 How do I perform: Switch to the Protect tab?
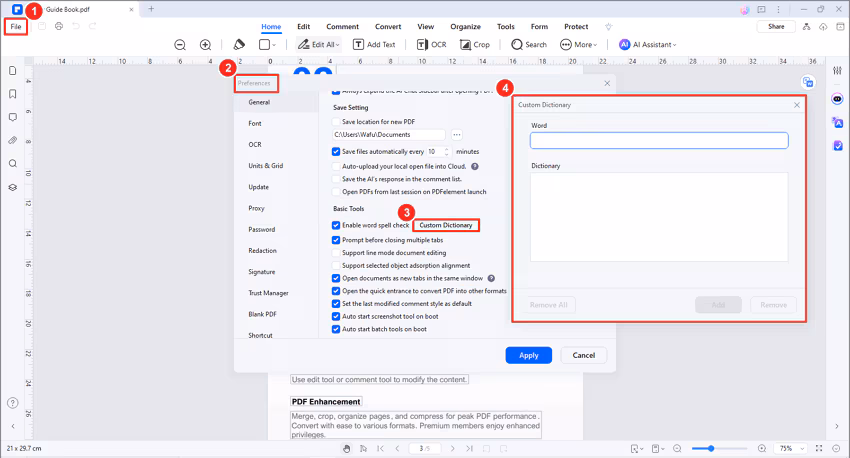click(576, 27)
